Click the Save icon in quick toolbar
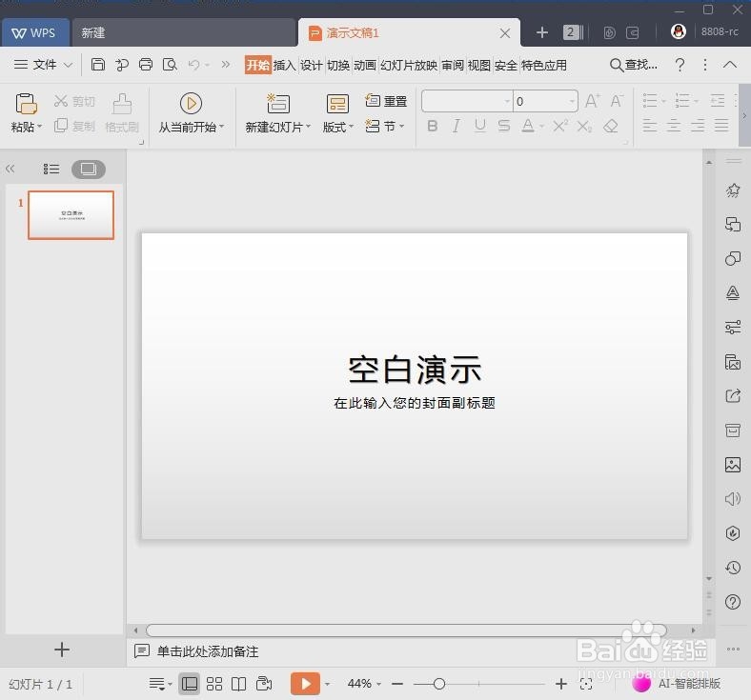This screenshot has height=700, width=751. coord(98,64)
